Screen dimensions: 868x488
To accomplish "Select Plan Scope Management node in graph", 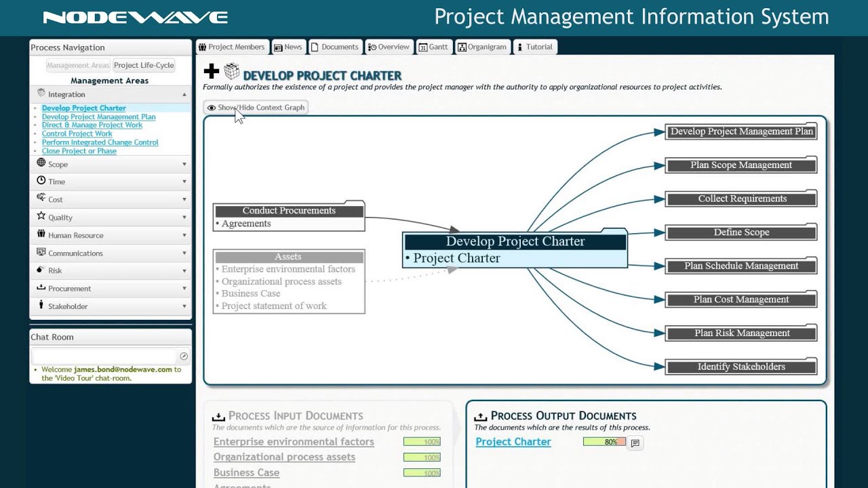I will pyautogui.click(x=741, y=165).
